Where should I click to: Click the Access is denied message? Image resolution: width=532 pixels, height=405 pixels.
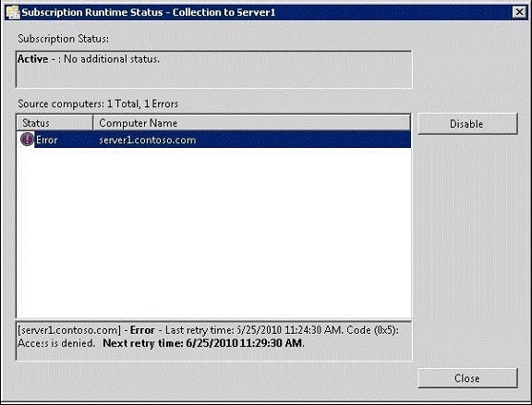coord(56,343)
